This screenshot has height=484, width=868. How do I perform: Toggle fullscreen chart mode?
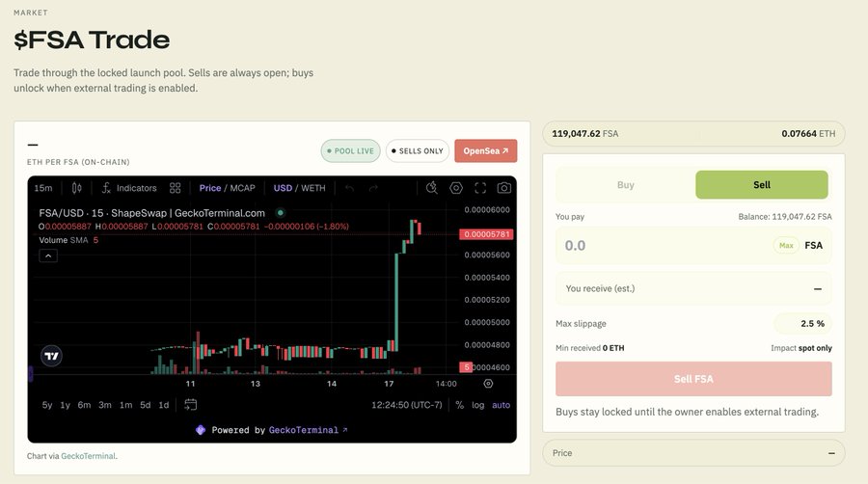(x=480, y=188)
